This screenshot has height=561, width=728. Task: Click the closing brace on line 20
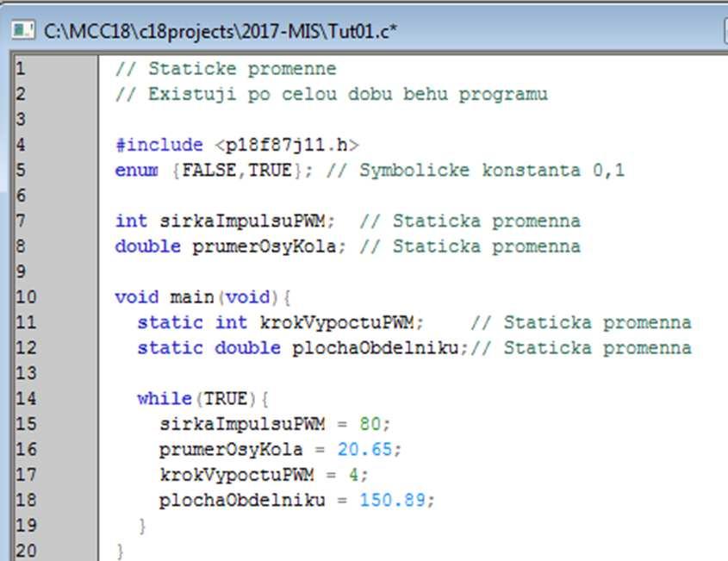121,552
